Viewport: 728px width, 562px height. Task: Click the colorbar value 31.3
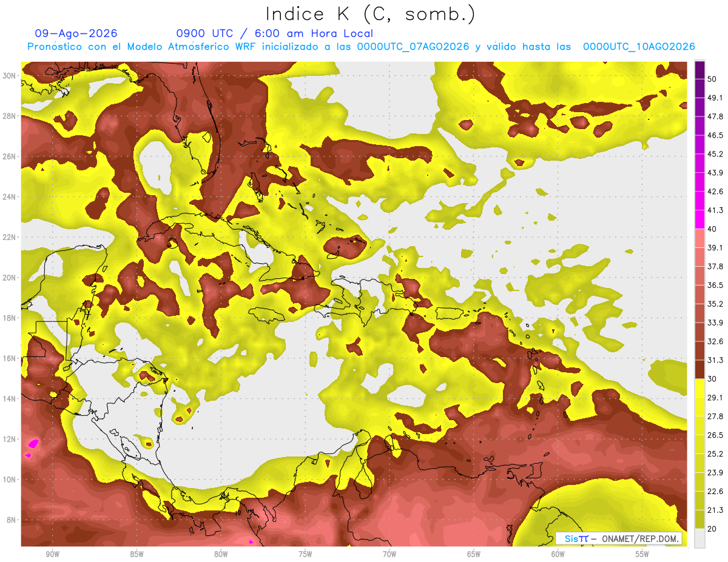pyautogui.click(x=715, y=360)
